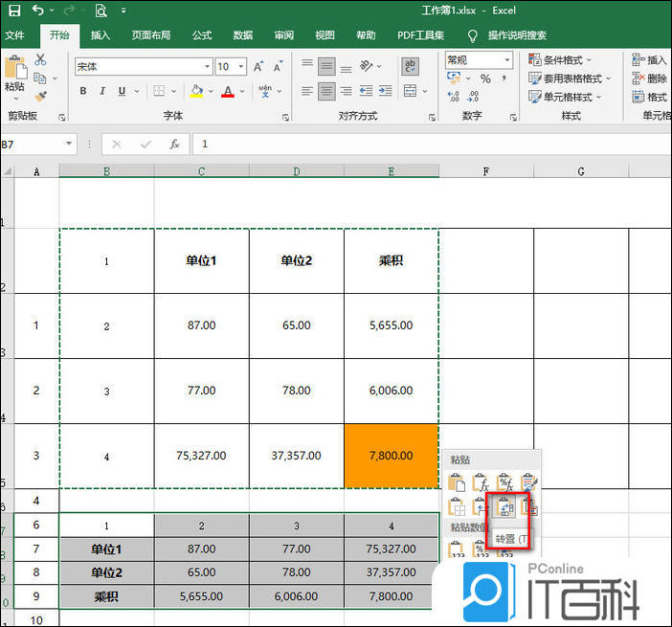This screenshot has width=672, height=627.
Task: Open the number format dropdown showing 常规
Action: tap(507, 59)
